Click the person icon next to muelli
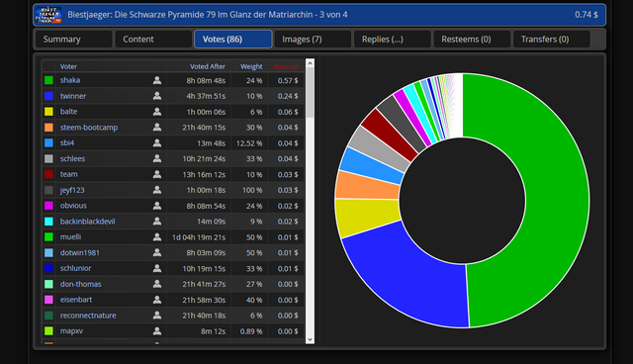 coord(157,236)
